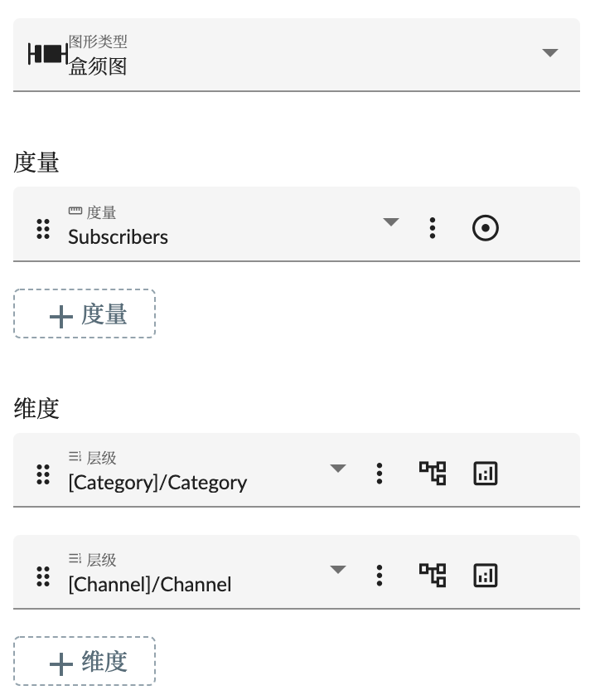595x700 pixels.
Task: Open more options for Channel dimension
Action: pyautogui.click(x=380, y=576)
